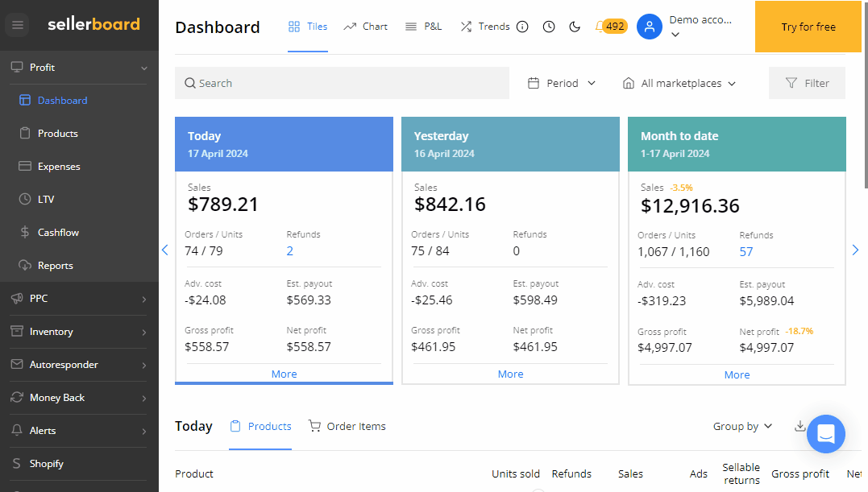Click the blue user avatar icon

tap(650, 27)
